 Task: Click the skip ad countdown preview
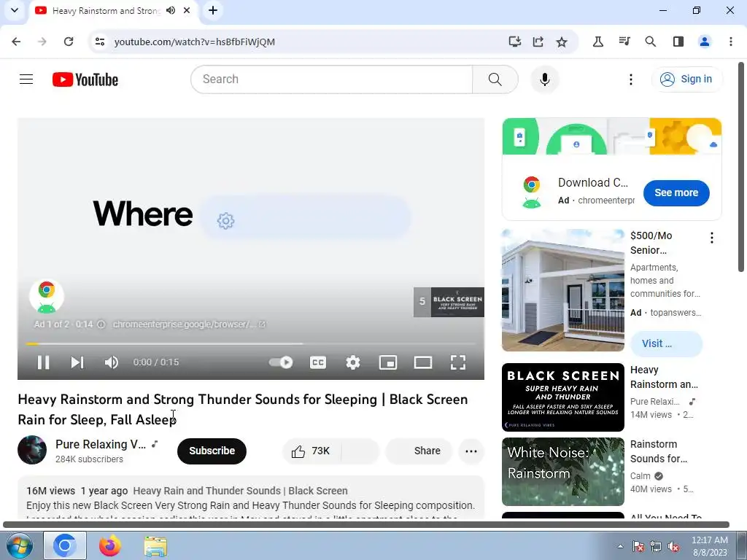pyautogui.click(x=449, y=302)
